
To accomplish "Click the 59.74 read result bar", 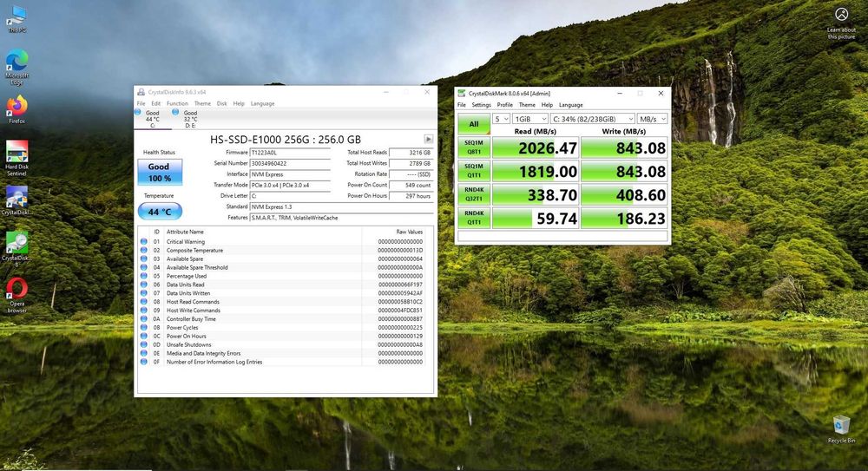I will tap(536, 218).
